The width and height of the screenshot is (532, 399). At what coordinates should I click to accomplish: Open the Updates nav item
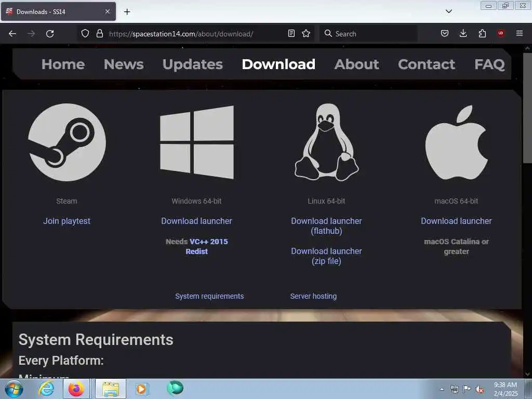193,64
